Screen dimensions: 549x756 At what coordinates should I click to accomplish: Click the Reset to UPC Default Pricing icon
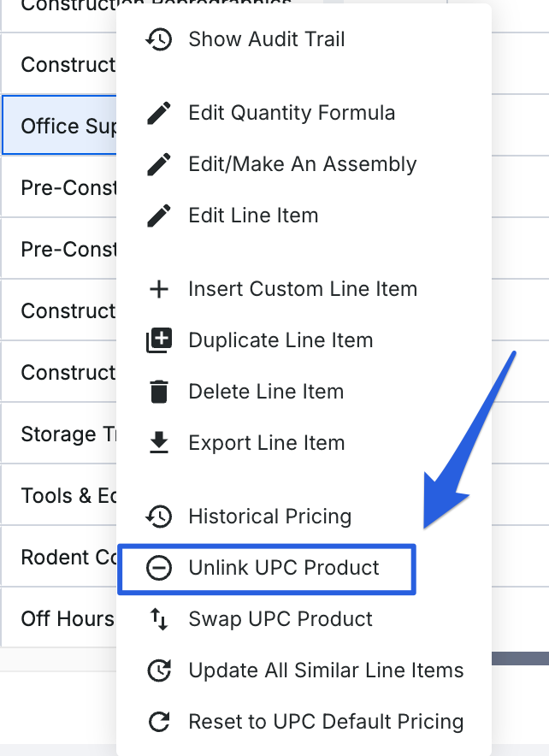coord(159,722)
